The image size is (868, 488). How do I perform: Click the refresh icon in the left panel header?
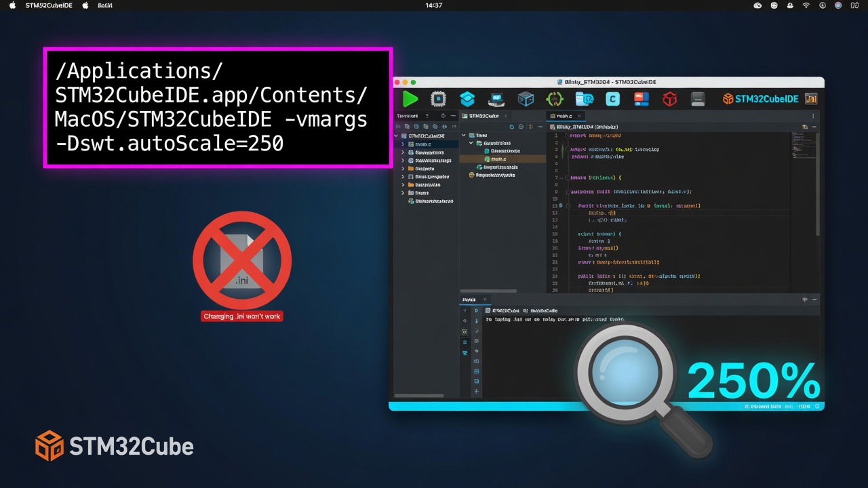[x=443, y=117]
